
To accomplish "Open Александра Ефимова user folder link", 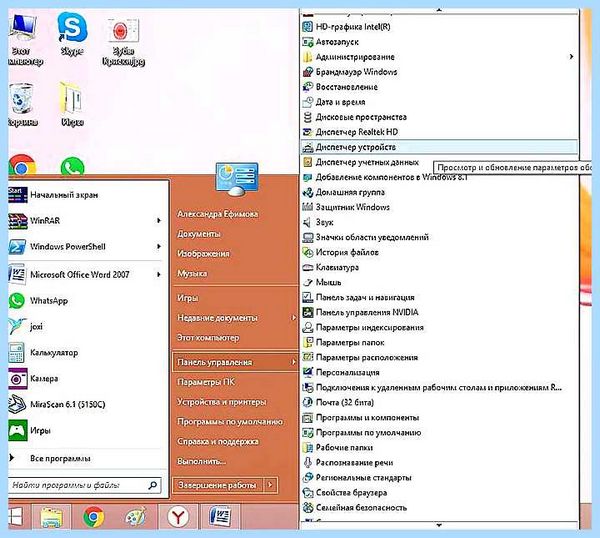I will 217,214.
